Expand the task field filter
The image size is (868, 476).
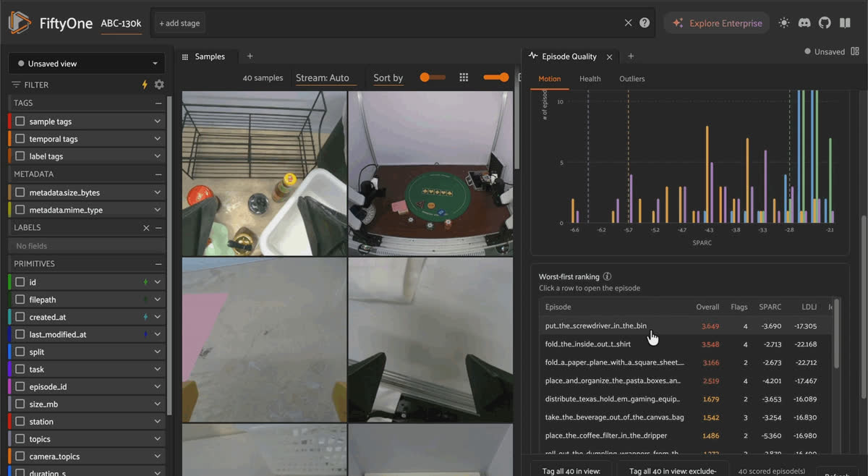click(x=157, y=369)
